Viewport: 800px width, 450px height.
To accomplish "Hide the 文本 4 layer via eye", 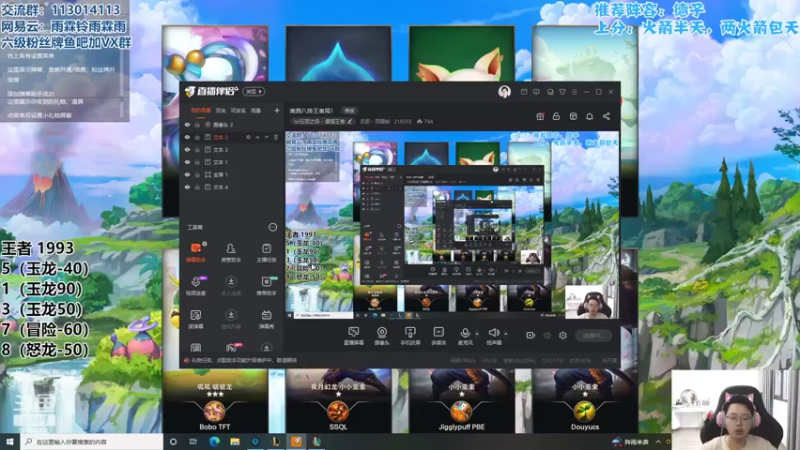I will click(187, 187).
